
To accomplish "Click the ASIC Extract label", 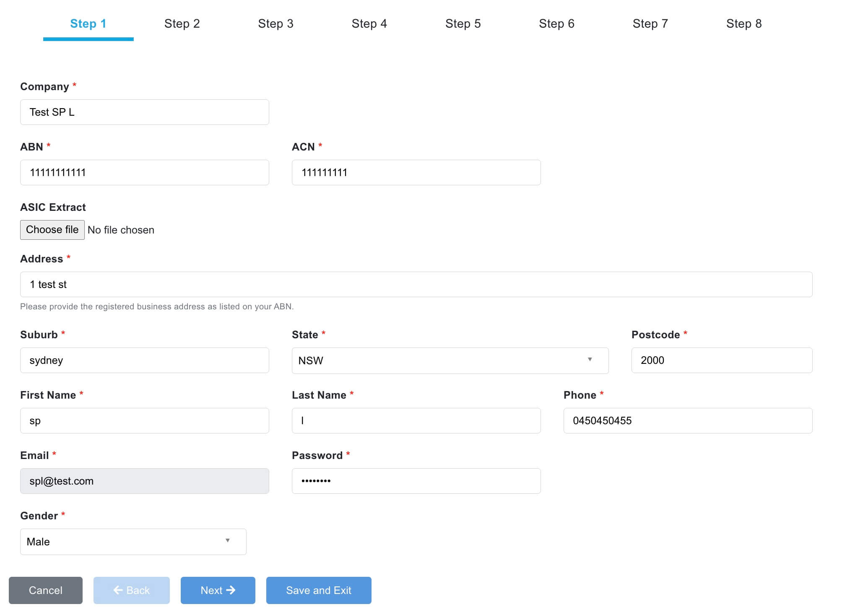I will pos(53,207).
